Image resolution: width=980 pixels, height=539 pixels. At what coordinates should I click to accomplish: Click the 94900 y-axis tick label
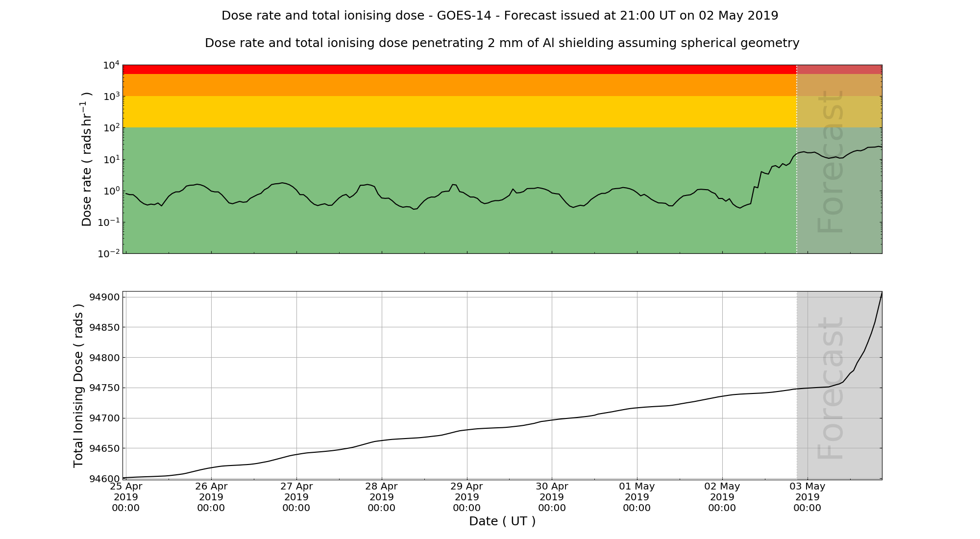click(x=104, y=297)
